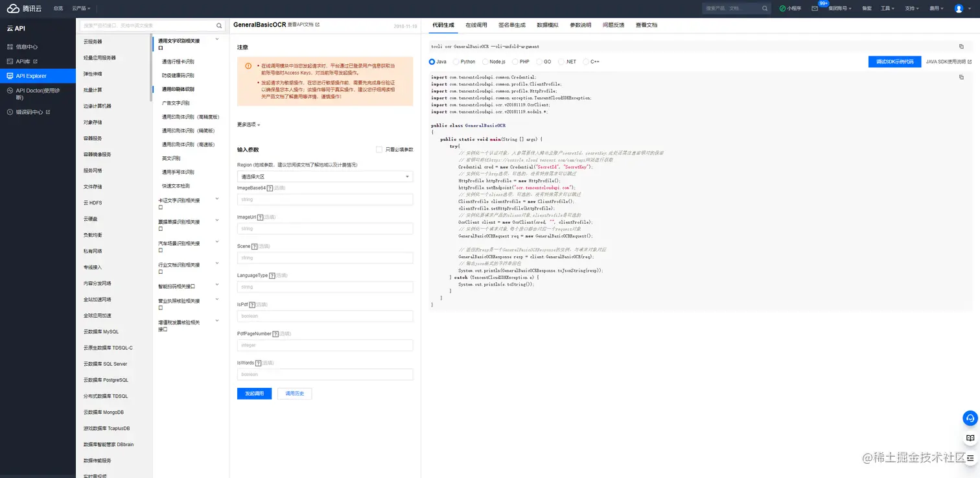Click the 发起调用 button
980x478 pixels.
254,394
